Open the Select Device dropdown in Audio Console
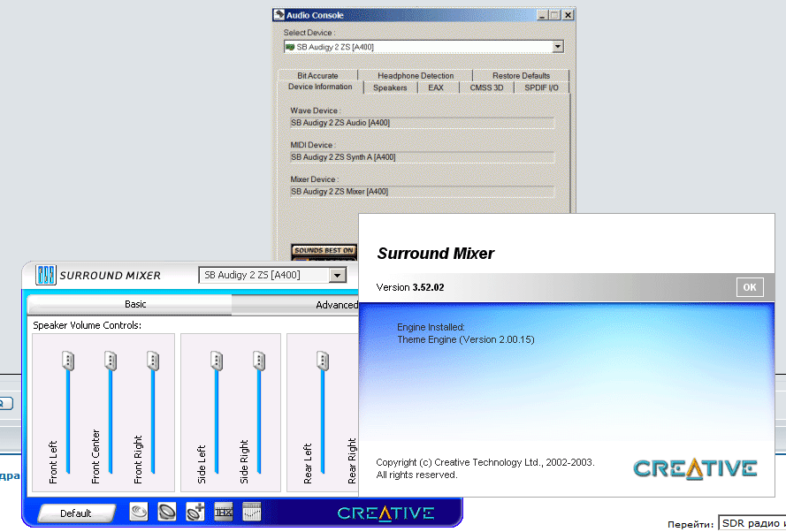Image resolution: width=786 pixels, height=532 pixels. click(x=557, y=47)
